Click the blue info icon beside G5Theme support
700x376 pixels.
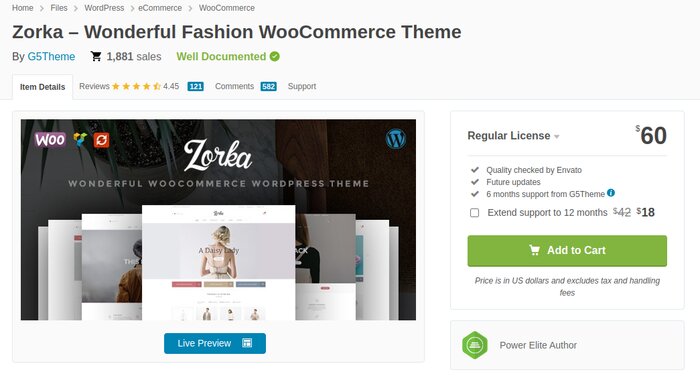coord(611,193)
